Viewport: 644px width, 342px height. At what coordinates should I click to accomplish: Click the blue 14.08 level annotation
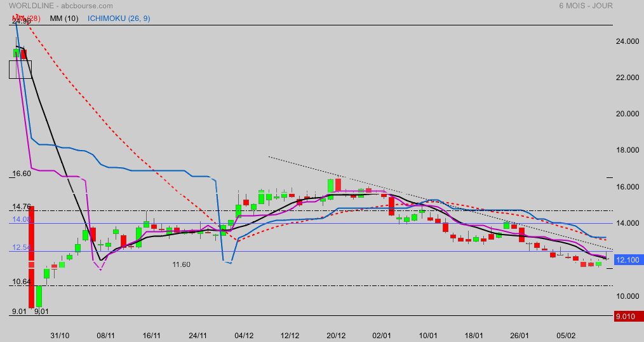pyautogui.click(x=22, y=219)
